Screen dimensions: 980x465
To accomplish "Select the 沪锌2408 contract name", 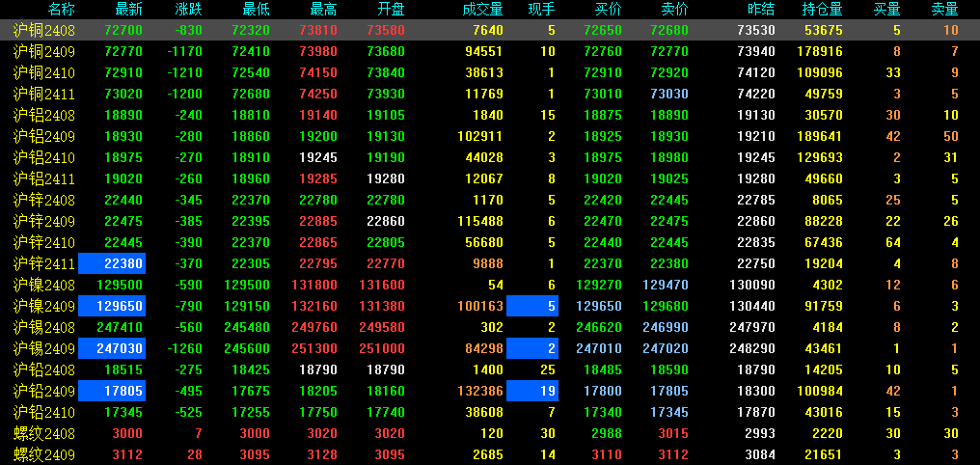I will [43, 200].
